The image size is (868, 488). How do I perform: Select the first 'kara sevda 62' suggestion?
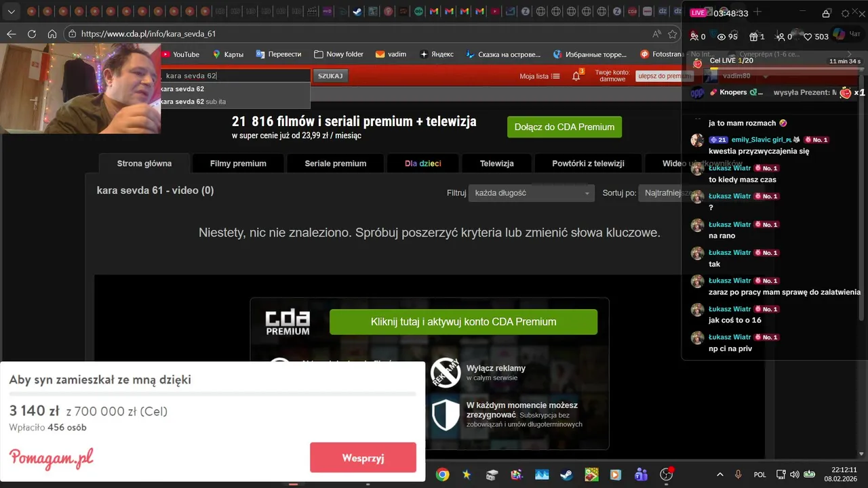235,89
